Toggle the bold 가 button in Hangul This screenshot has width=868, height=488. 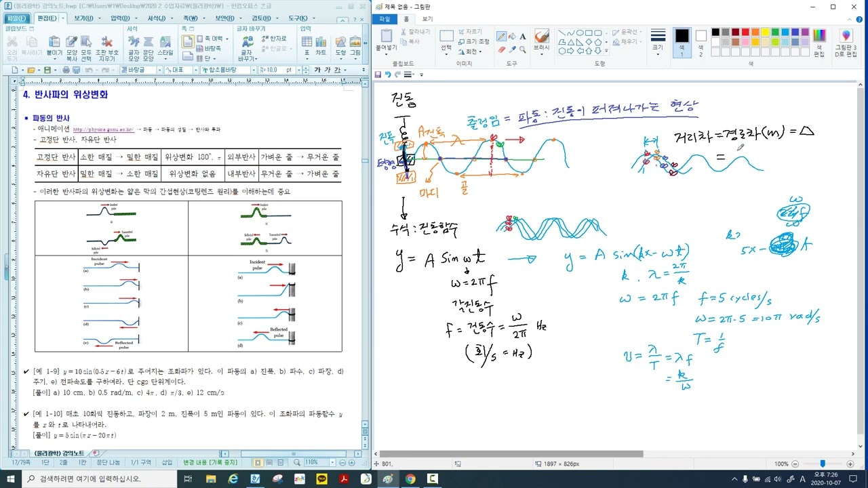pos(317,70)
